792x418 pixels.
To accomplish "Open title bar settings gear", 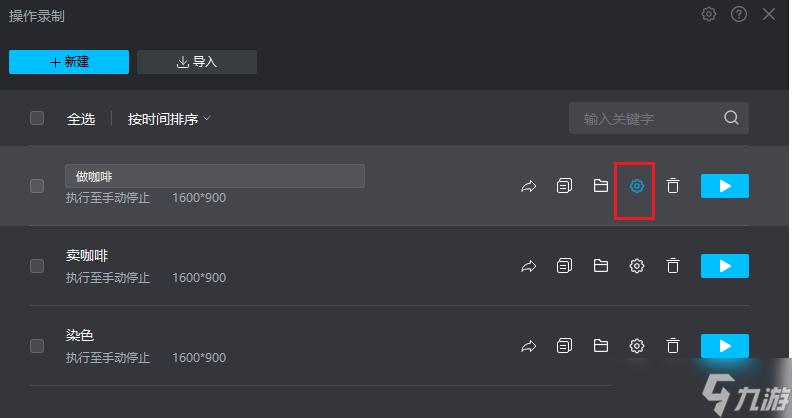I will tap(709, 14).
